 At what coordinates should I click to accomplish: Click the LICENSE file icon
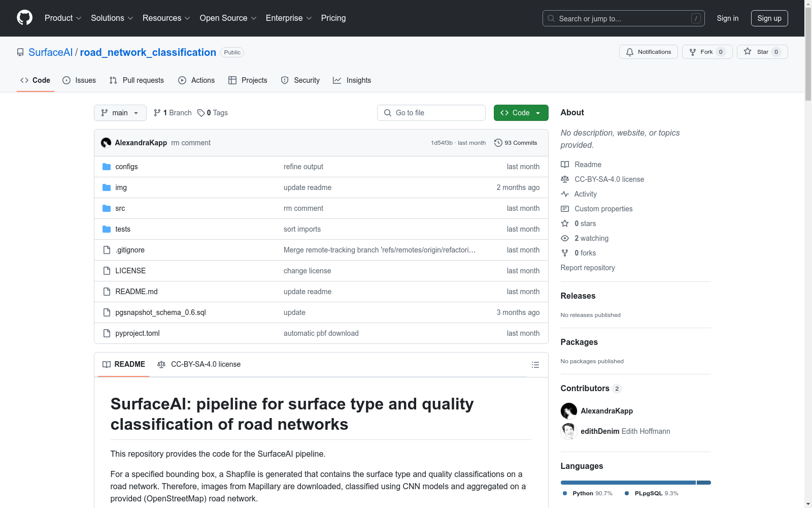107,271
